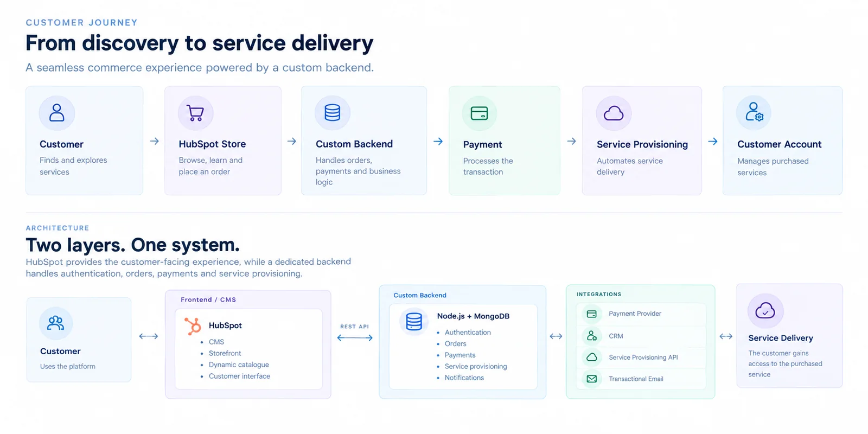Screen dimensions: 868x434
Task: Click the shopping cart icon for HubSpot Store
Action: [195, 113]
